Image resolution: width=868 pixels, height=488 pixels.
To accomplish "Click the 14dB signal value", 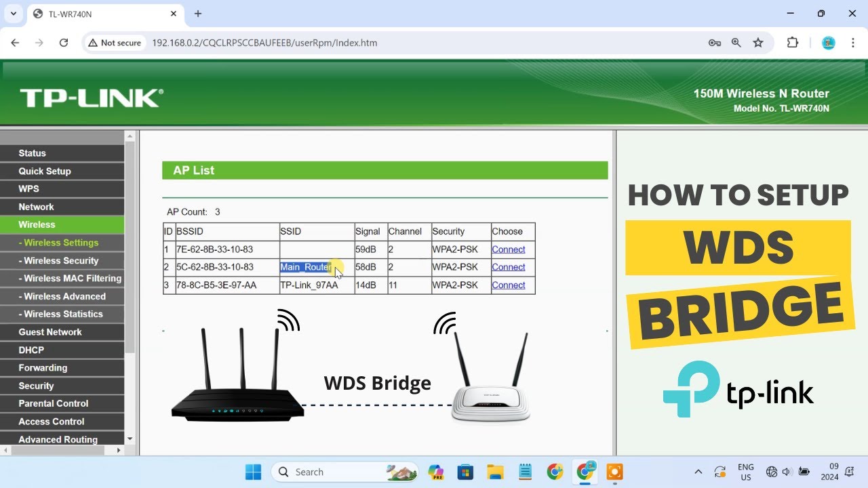I will point(366,285).
